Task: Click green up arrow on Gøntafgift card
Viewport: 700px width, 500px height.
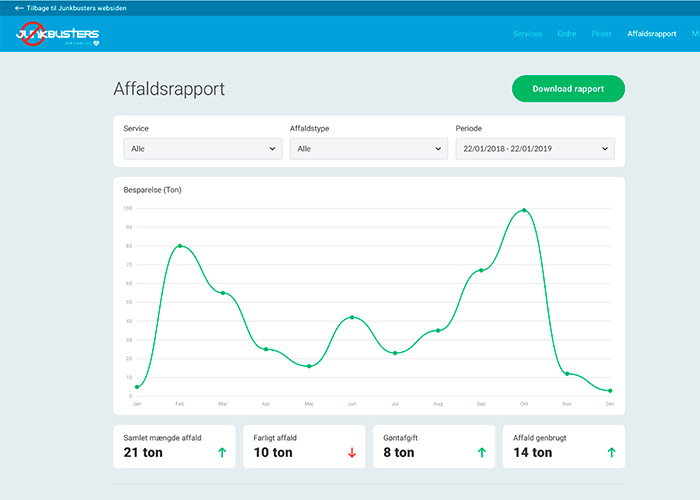Action: [481, 452]
